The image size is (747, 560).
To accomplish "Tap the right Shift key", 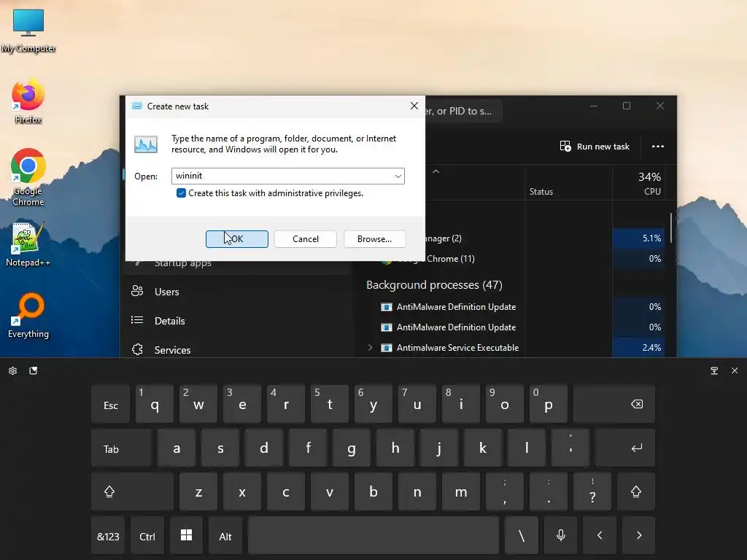I will (x=636, y=491).
